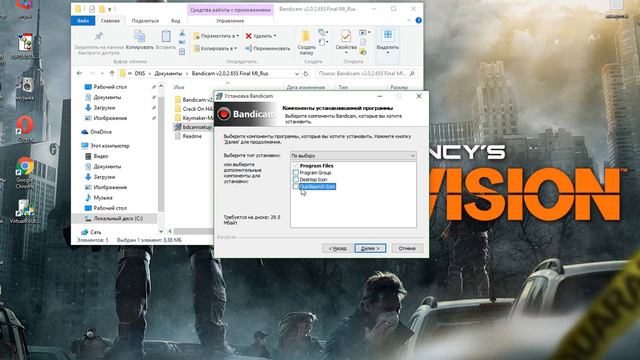The image size is (640, 360).
Task: Select the bdcamsetup installer file
Action: (x=193, y=127)
